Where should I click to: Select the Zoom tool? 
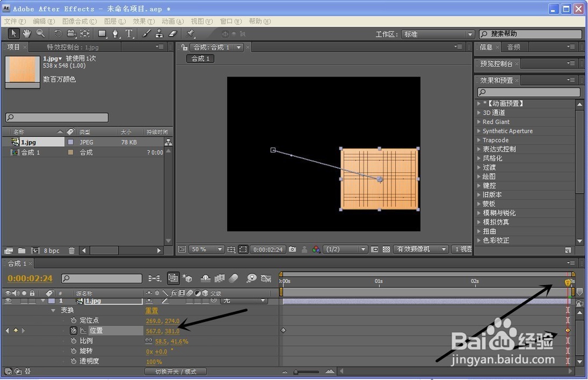click(x=40, y=33)
